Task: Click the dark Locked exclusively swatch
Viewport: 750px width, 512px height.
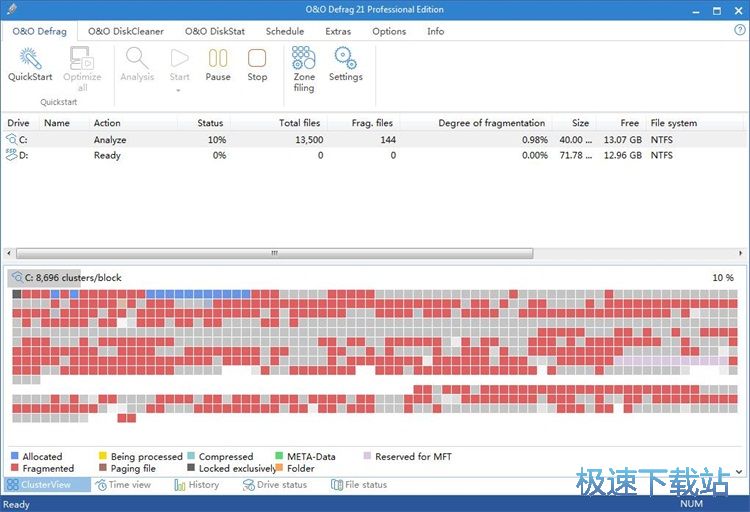Action: 191,467
